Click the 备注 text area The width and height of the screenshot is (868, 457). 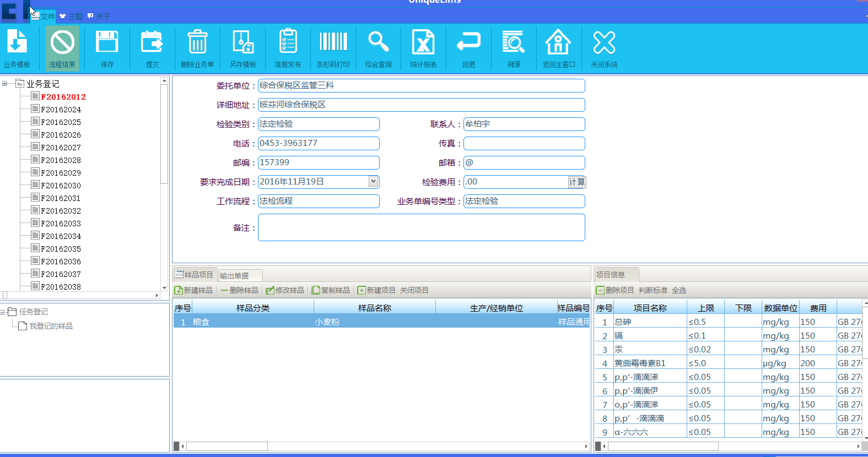click(421, 227)
